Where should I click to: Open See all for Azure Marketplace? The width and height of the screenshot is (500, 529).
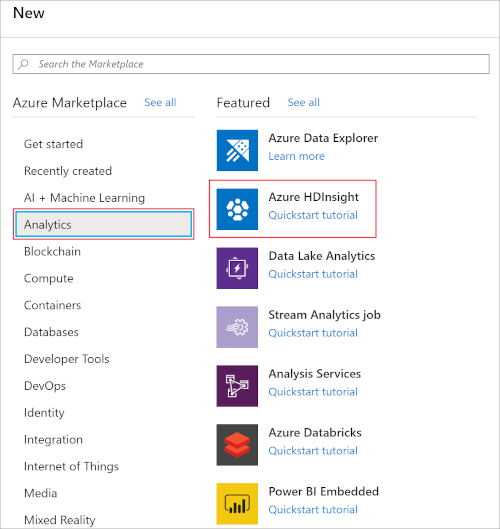[x=160, y=102]
